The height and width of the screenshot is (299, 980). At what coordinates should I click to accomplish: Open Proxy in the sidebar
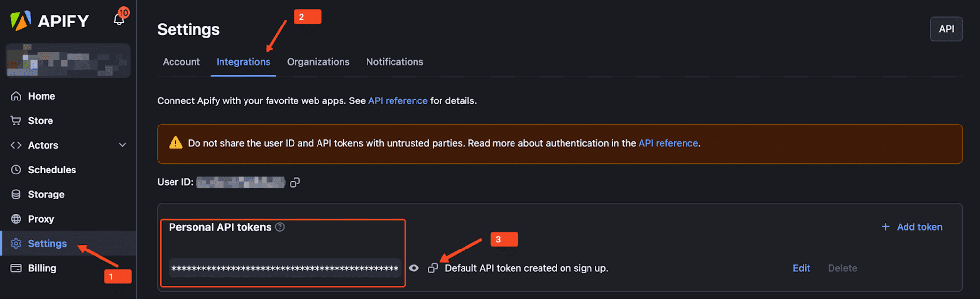(41, 219)
